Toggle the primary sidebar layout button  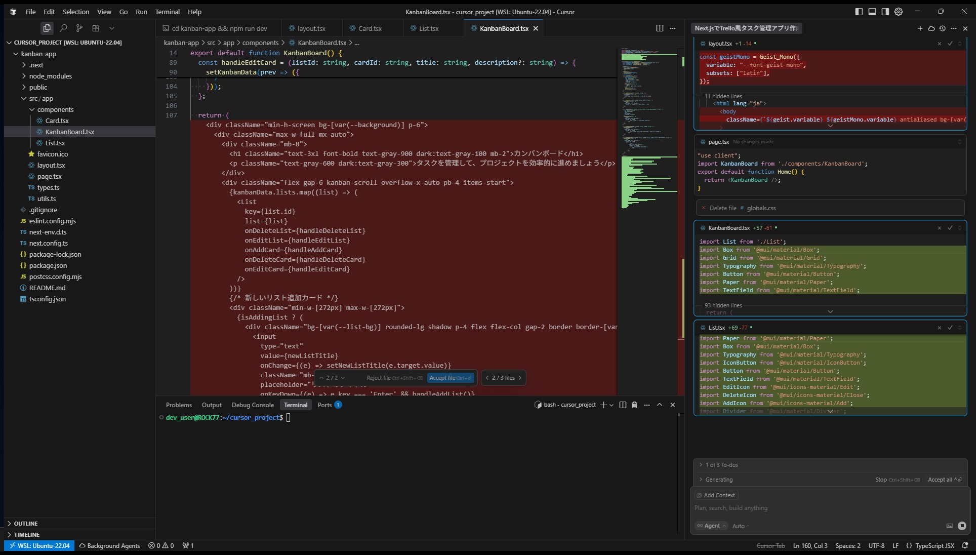(x=859, y=12)
